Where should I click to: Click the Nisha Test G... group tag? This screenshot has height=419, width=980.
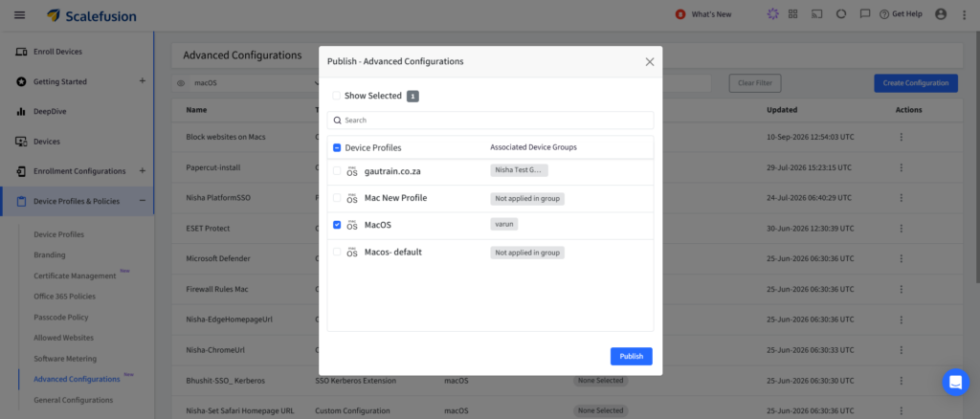pyautogui.click(x=519, y=170)
